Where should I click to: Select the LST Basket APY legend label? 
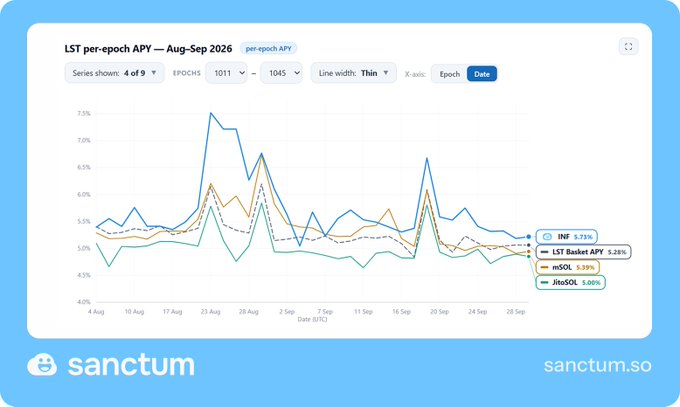click(x=583, y=252)
